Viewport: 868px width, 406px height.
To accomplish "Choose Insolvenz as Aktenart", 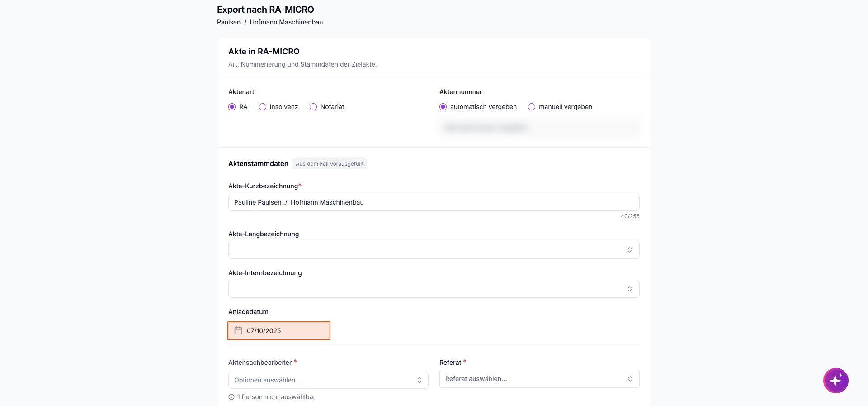I will (263, 107).
